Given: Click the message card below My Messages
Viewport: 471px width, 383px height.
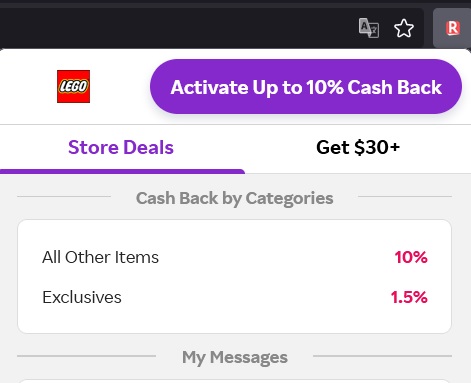Looking at the screenshot, I should pyautogui.click(x=234, y=381).
